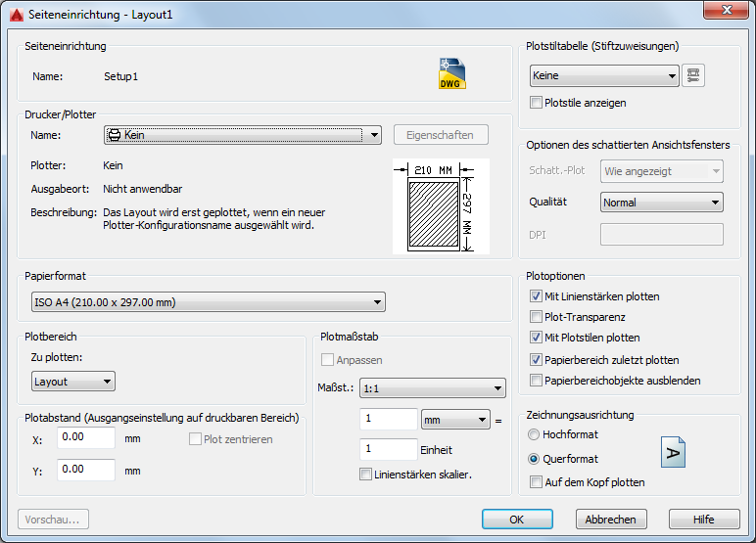Click the scale mm value field

[x=388, y=419]
